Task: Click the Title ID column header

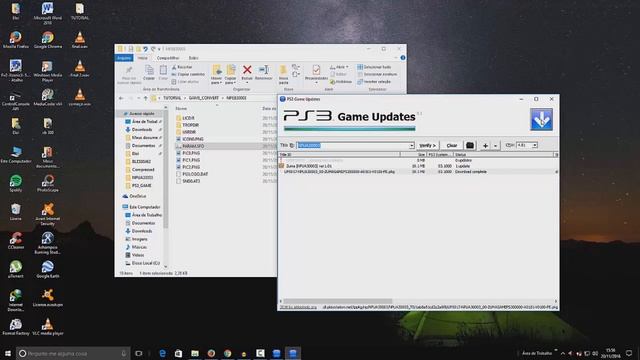Action: (339, 155)
